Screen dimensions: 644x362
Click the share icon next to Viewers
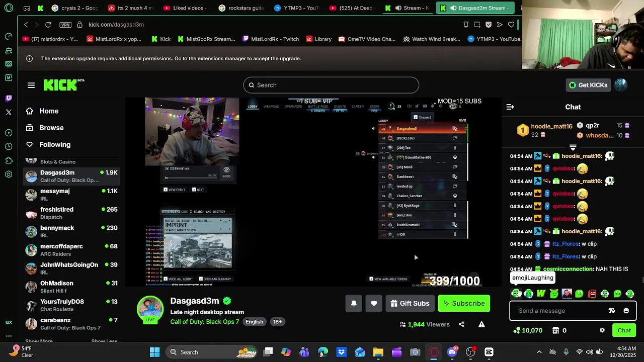coord(461,324)
